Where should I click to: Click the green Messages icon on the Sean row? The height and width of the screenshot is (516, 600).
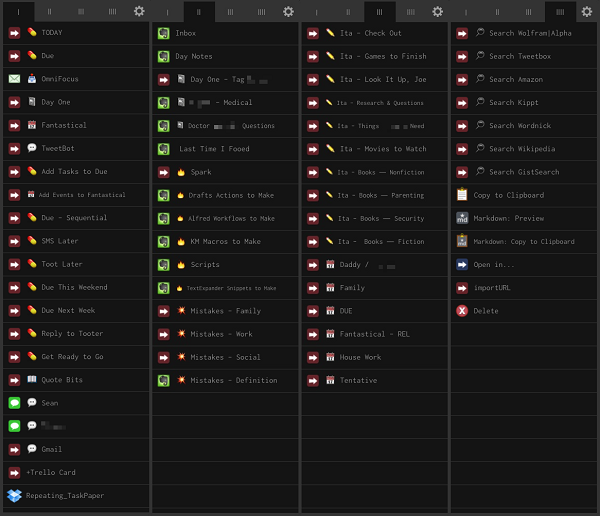click(15, 403)
